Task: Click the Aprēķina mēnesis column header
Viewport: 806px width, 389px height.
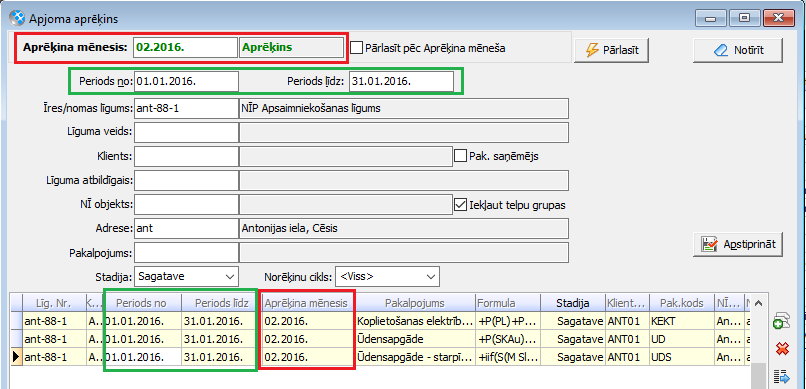Action: pos(307,303)
